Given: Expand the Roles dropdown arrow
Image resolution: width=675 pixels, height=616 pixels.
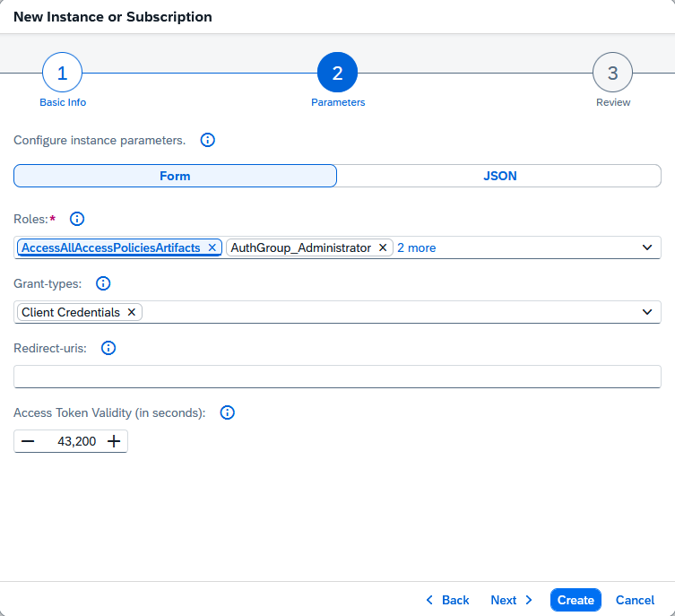Looking at the screenshot, I should [647, 247].
